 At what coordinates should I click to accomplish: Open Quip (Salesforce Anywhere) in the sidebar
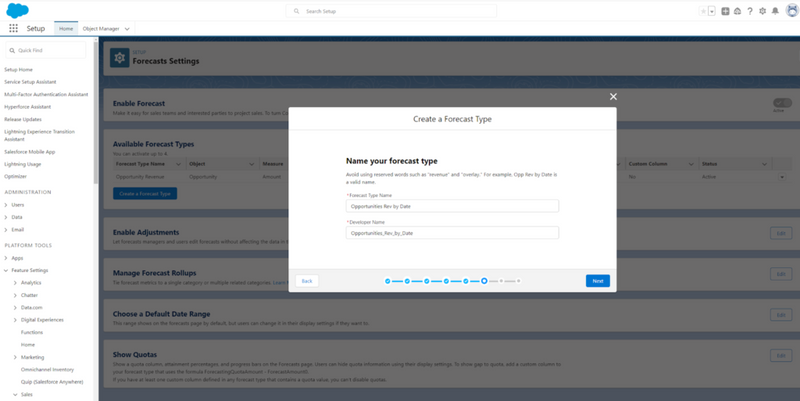[52, 382]
